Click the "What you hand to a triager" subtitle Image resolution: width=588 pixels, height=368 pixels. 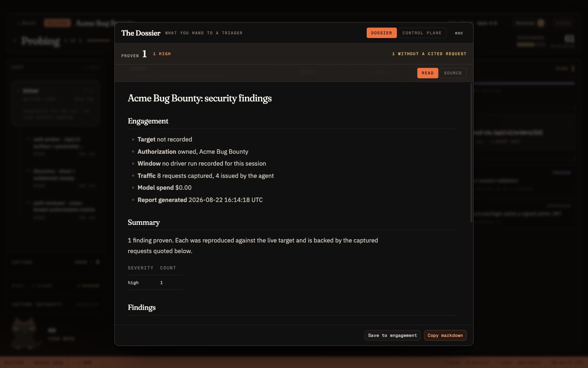coord(204,33)
